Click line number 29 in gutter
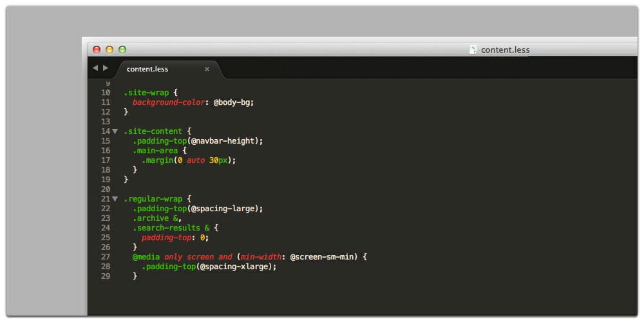Viewport: 644px width, 322px height. click(106, 276)
